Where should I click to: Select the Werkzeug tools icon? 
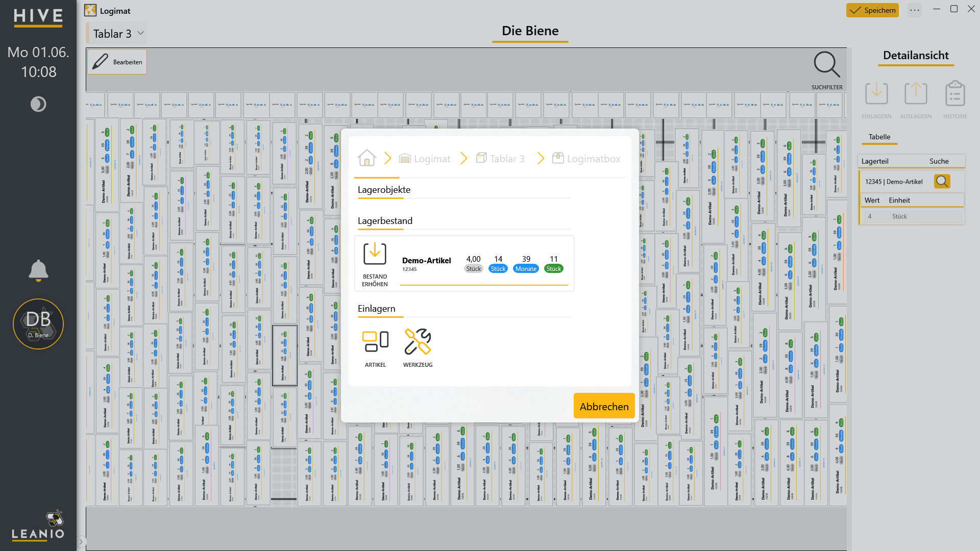[x=418, y=342]
